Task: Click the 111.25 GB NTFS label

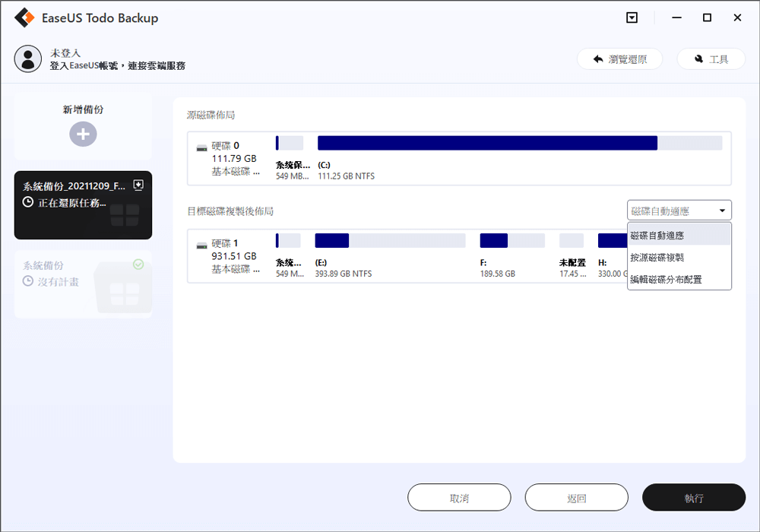Action: (346, 176)
